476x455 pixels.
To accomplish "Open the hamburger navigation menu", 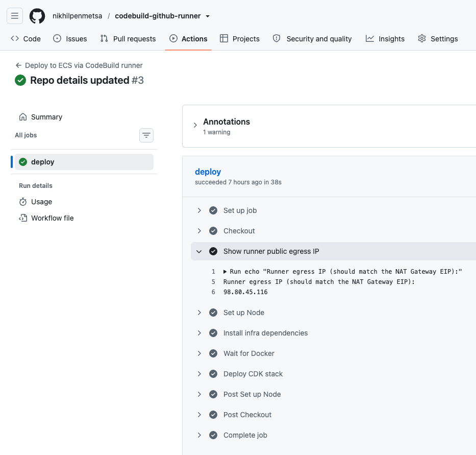I will click(15, 16).
